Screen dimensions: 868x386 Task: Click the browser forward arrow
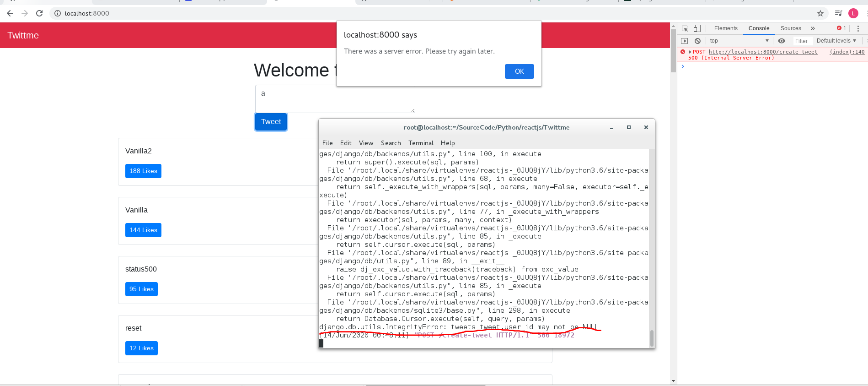point(25,13)
